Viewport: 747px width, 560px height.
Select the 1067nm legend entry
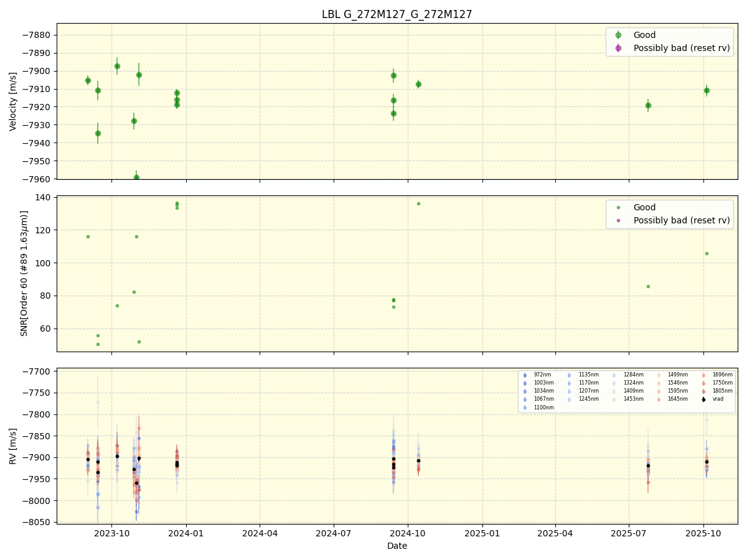click(x=544, y=399)
